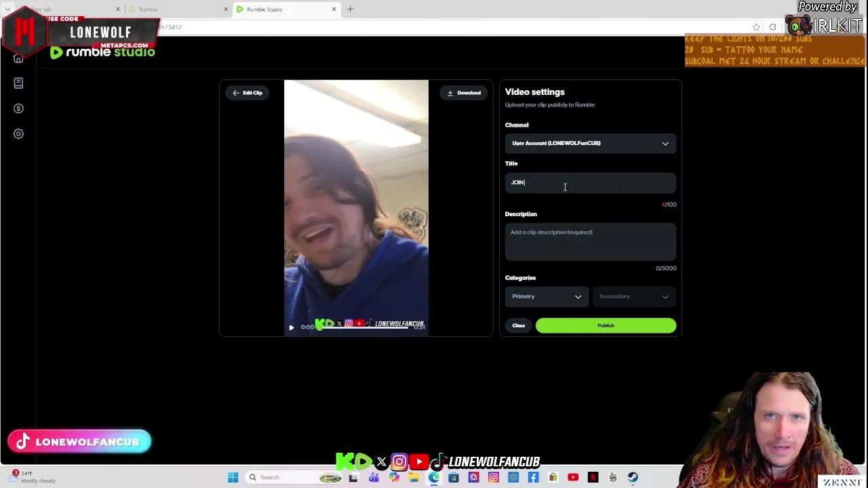868x488 pixels.
Task: Open the weather widget Mostly cloudy
Action: tap(34, 477)
